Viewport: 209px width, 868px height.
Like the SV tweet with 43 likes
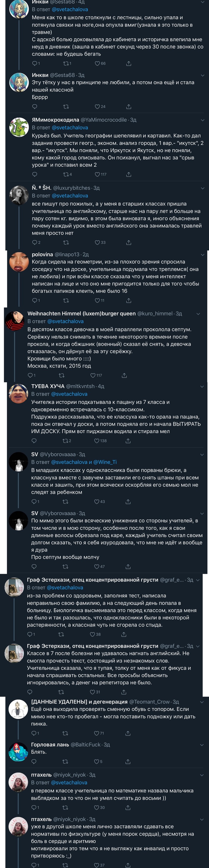point(96,501)
